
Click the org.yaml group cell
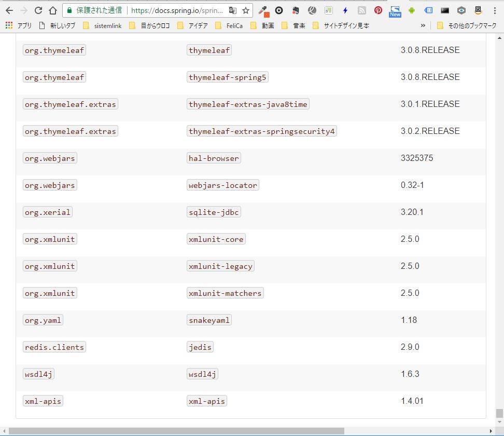tap(43, 320)
